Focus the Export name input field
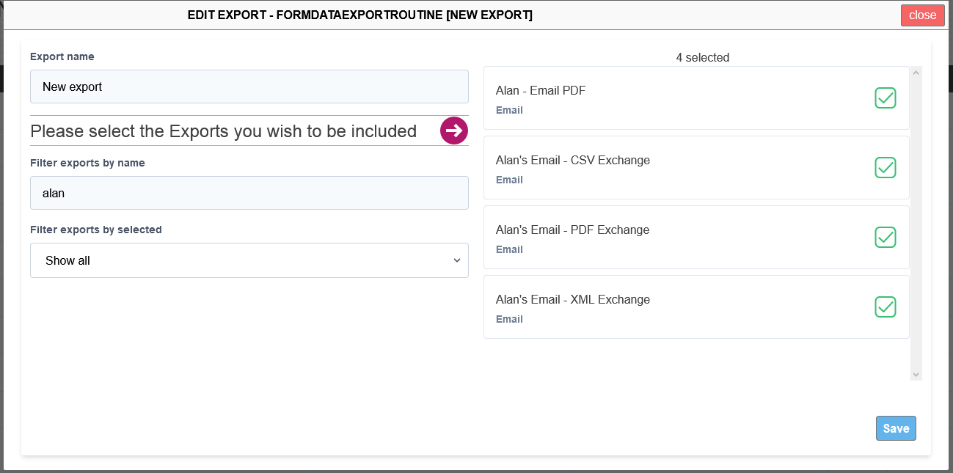Viewport: 953px width, 473px height. [249, 86]
